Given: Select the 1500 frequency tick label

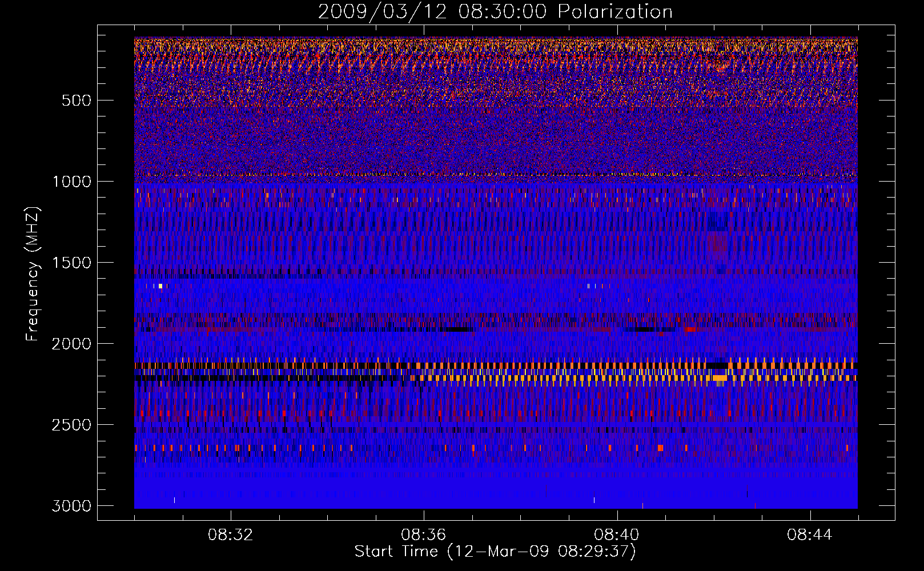Looking at the screenshot, I should pyautogui.click(x=71, y=263).
